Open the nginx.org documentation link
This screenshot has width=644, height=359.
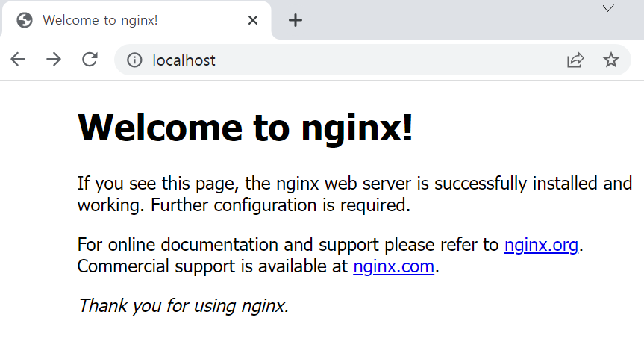(541, 245)
